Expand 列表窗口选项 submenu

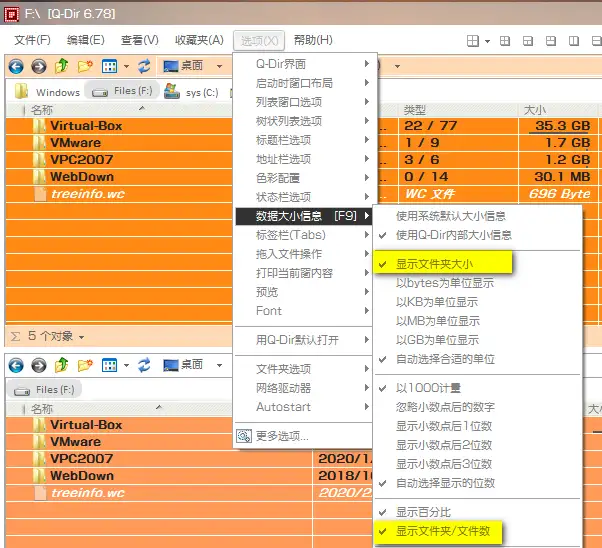[303, 102]
